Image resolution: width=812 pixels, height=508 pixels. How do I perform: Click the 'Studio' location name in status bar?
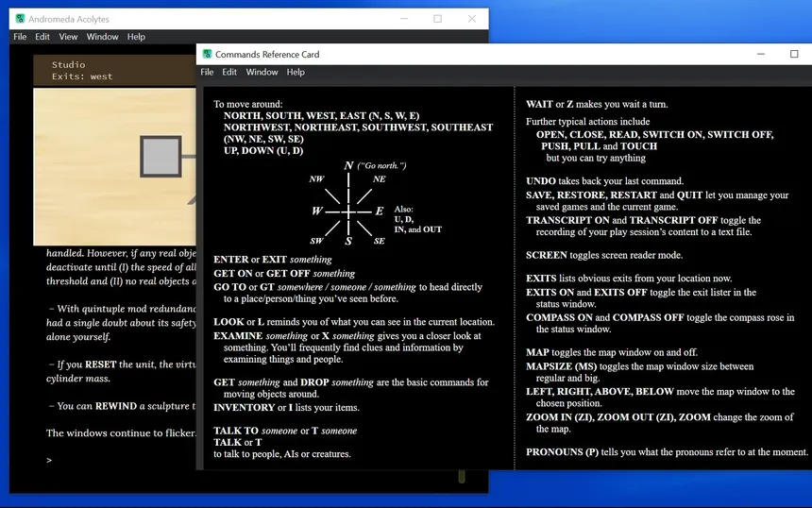click(x=68, y=65)
